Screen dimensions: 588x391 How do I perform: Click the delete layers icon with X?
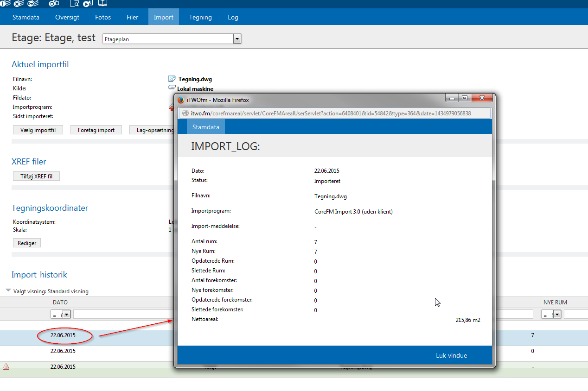[19, 3]
